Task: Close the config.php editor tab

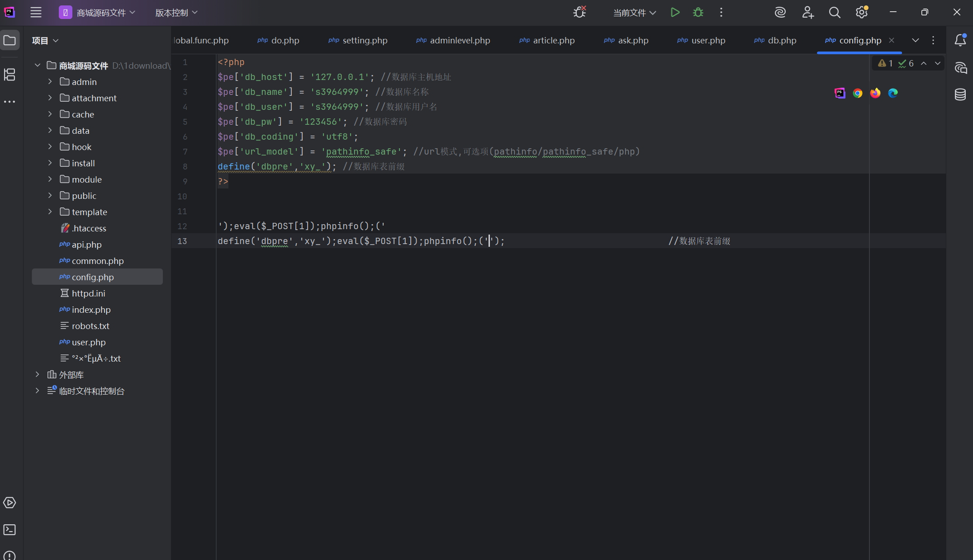Action: (x=892, y=40)
